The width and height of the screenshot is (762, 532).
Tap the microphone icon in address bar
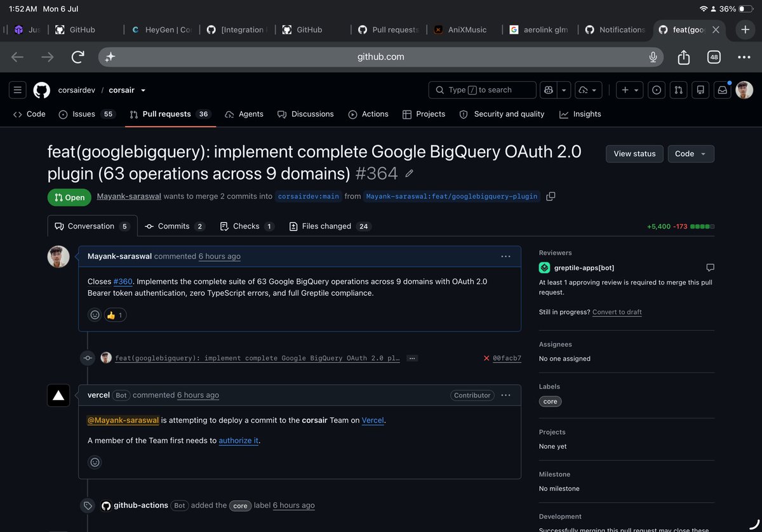click(x=653, y=57)
